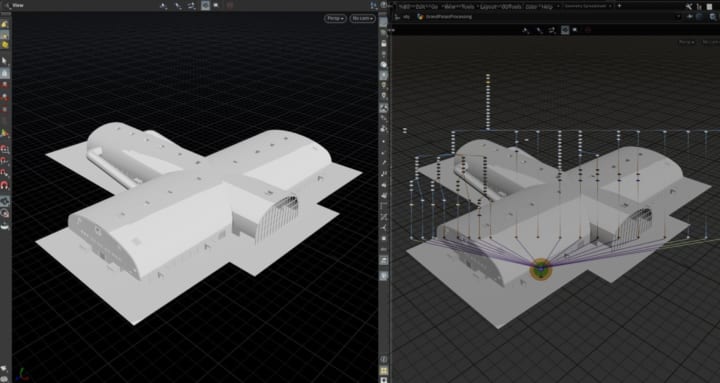Viewport: 720px width, 383px height.
Task: Add a new pane tab with the plus after Geometry Spreadsheet
Action: (619, 6)
